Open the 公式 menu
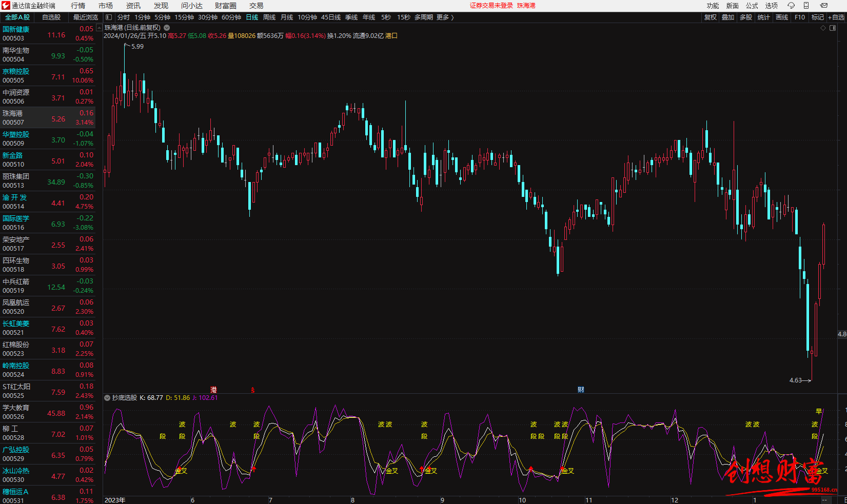847x504 pixels. (x=752, y=6)
